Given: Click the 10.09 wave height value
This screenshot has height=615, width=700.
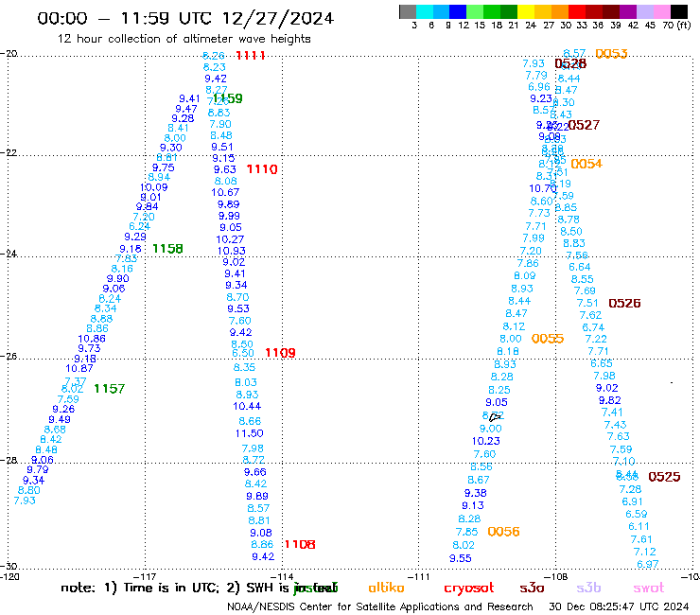Looking at the screenshot, I should 153,187.
